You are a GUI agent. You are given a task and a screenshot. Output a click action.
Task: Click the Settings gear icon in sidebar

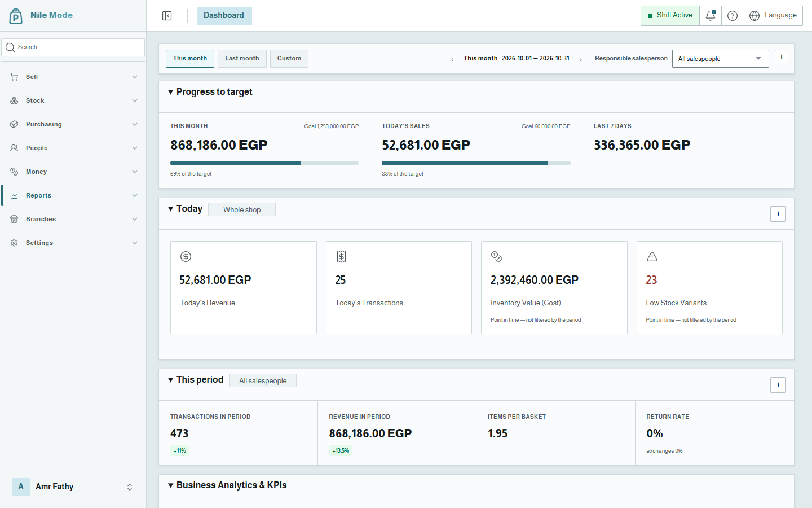(14, 243)
